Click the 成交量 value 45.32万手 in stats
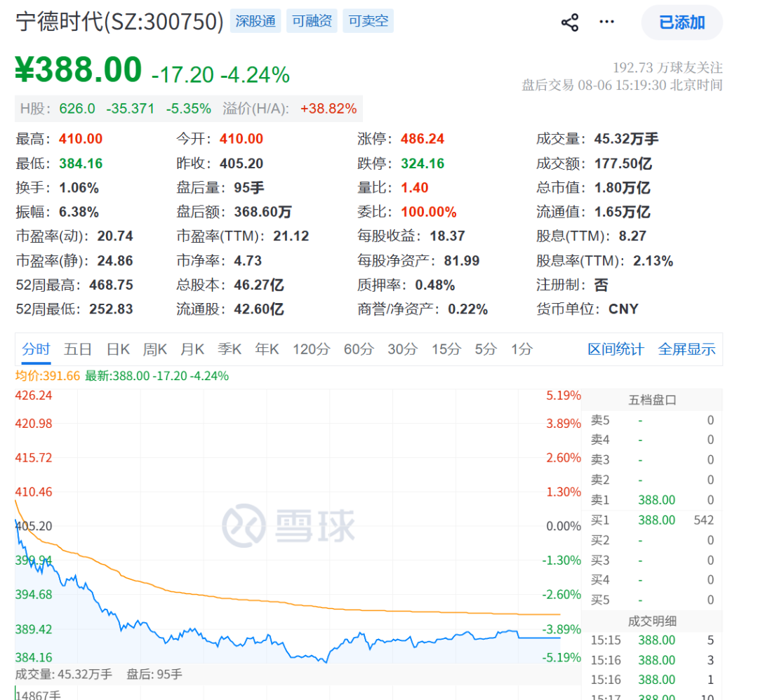The width and height of the screenshot is (758, 700). click(626, 139)
